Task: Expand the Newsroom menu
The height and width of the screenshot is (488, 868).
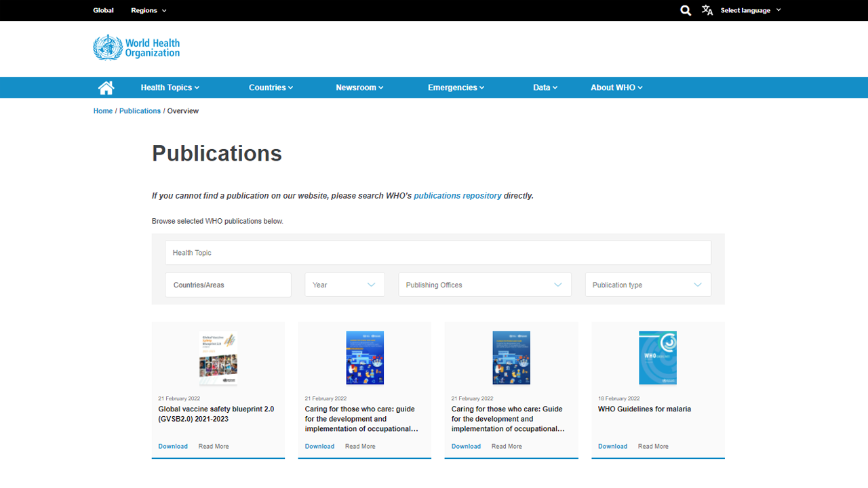Action: pos(359,87)
